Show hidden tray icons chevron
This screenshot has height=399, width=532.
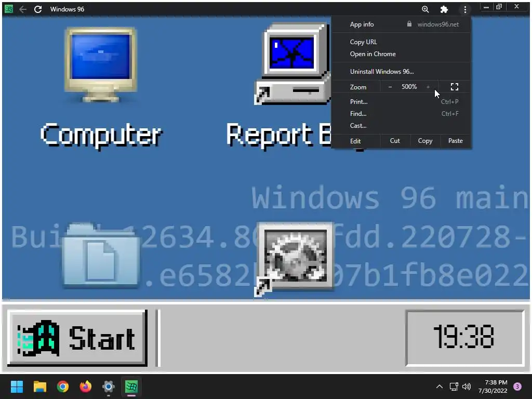tap(440, 387)
